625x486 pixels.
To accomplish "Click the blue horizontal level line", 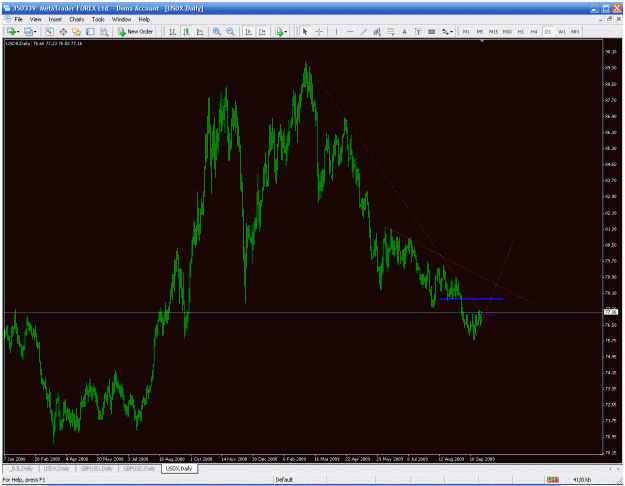I will click(x=471, y=299).
